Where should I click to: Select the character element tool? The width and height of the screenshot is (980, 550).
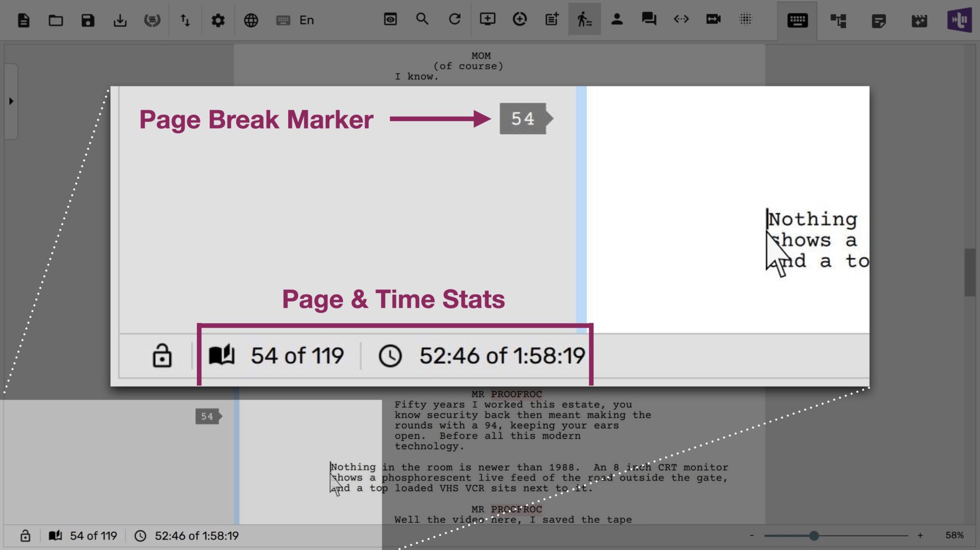tap(617, 20)
